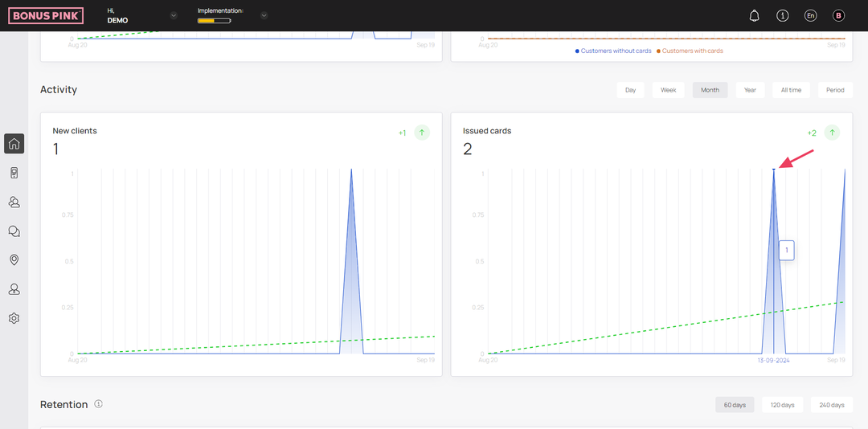The width and height of the screenshot is (868, 429).
Task: Open the locations pin sidebar icon
Action: pyautogui.click(x=14, y=260)
